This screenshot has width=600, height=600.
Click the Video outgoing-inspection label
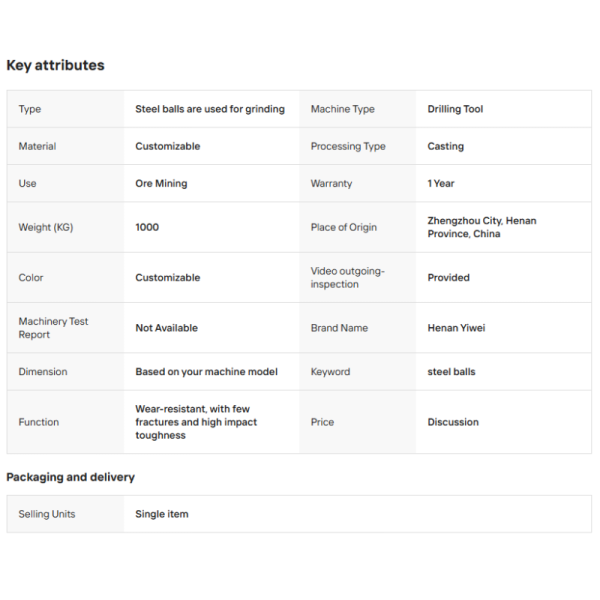click(347, 277)
